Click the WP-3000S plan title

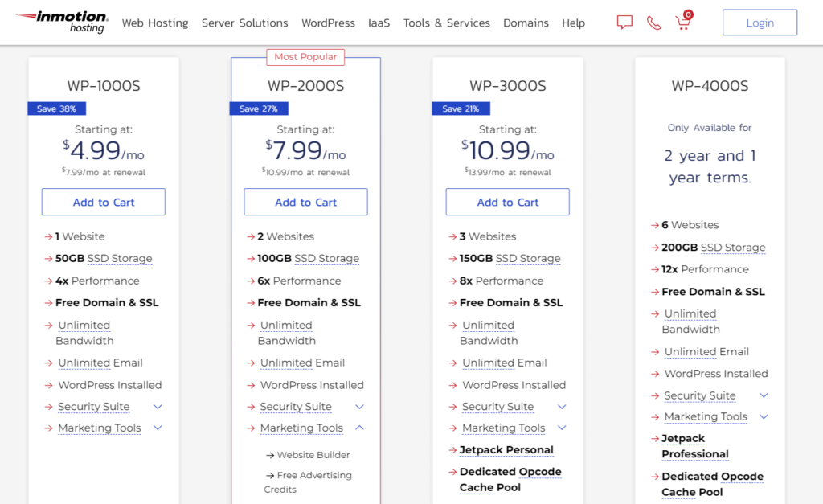[x=508, y=85]
